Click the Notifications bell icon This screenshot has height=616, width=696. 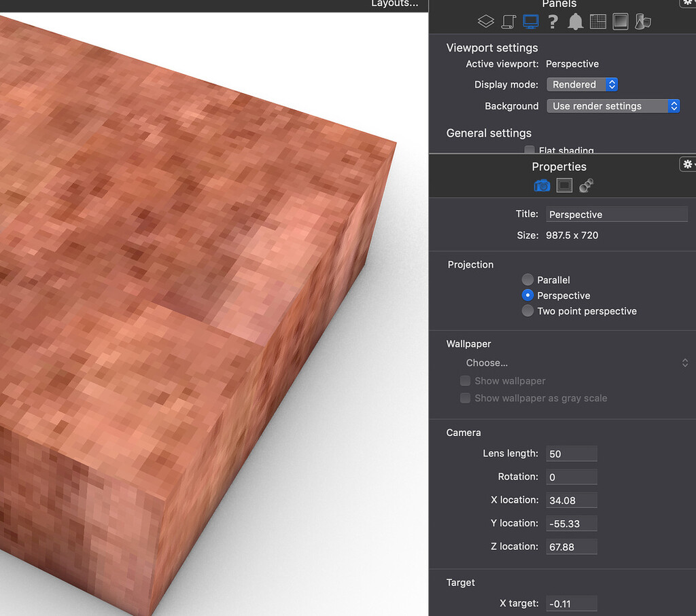pyautogui.click(x=576, y=21)
